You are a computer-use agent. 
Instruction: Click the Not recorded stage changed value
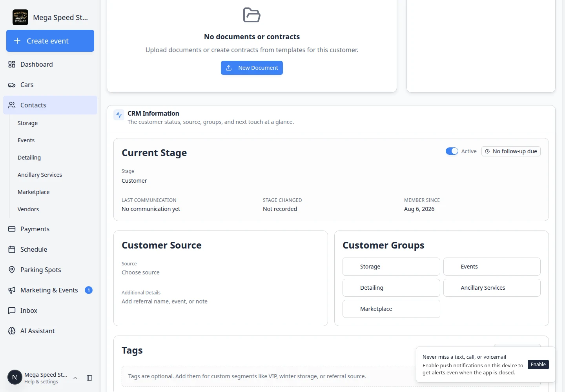280,209
